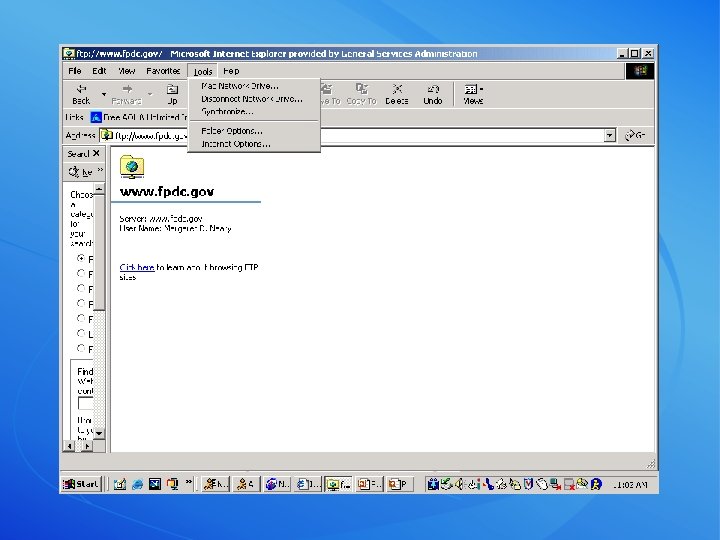Click the large FTP folder globe icon
The height and width of the screenshot is (540, 720).
[132, 167]
